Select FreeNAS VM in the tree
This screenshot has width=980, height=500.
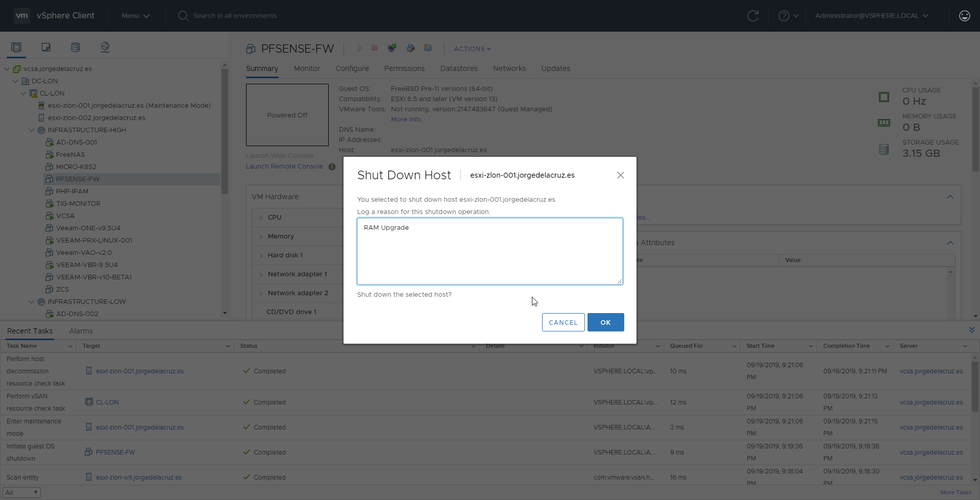(70, 155)
